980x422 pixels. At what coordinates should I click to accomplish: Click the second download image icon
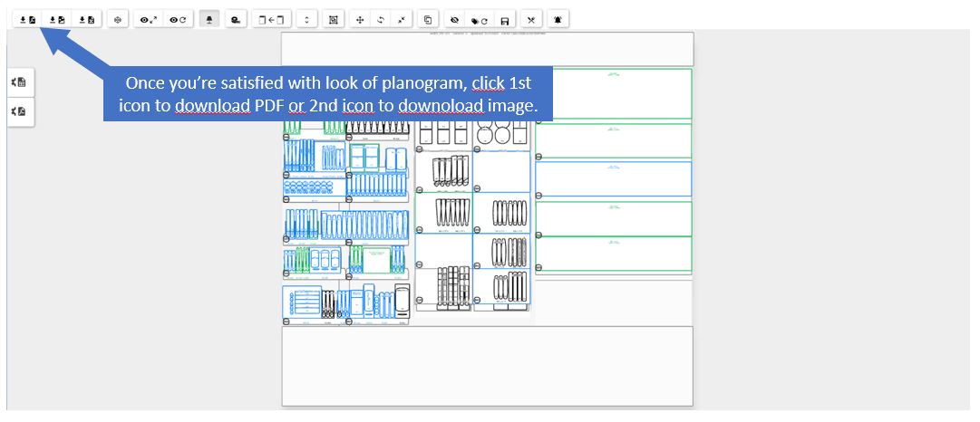pyautogui.click(x=57, y=19)
